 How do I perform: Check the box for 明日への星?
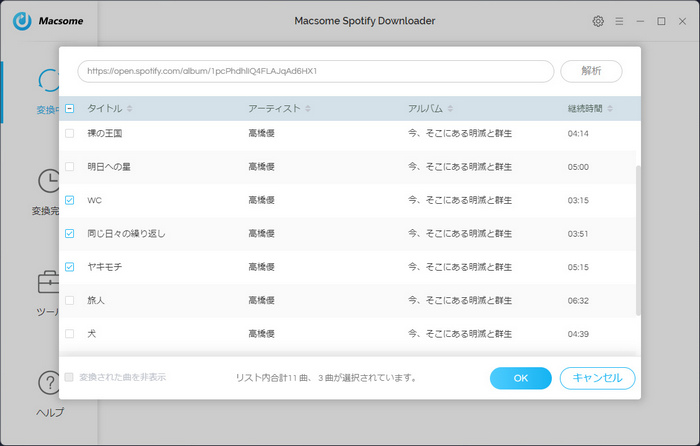[x=70, y=167]
